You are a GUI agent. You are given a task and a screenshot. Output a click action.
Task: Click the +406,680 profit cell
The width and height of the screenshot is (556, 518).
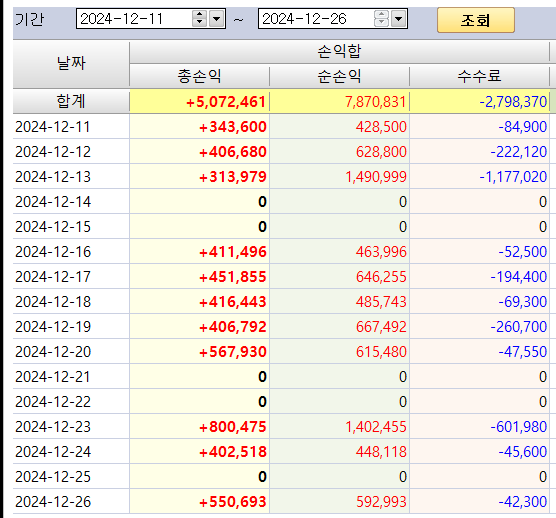coord(200,152)
